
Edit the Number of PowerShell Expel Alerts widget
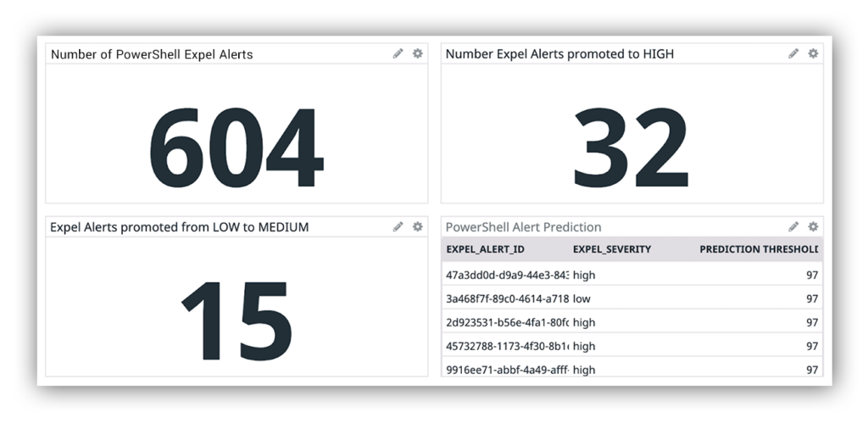[x=398, y=53]
